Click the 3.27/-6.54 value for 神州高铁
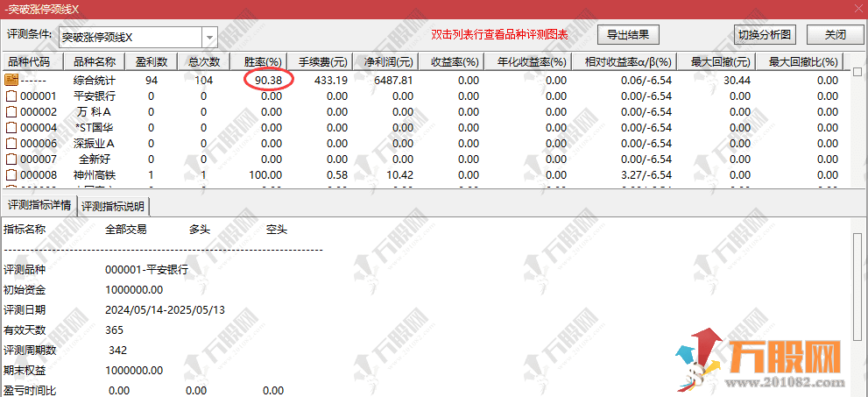 click(646, 175)
